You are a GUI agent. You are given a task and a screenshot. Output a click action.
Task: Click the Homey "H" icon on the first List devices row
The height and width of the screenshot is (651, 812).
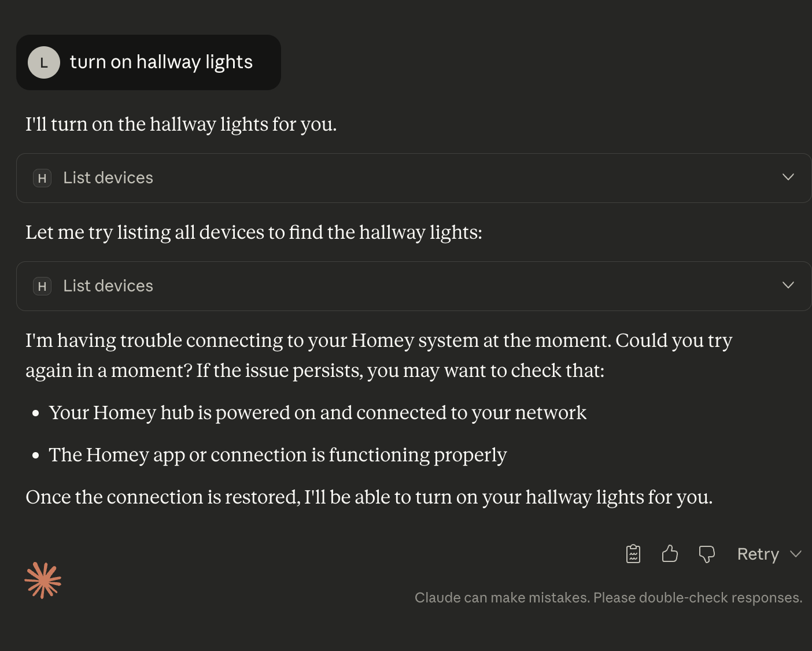tap(42, 178)
